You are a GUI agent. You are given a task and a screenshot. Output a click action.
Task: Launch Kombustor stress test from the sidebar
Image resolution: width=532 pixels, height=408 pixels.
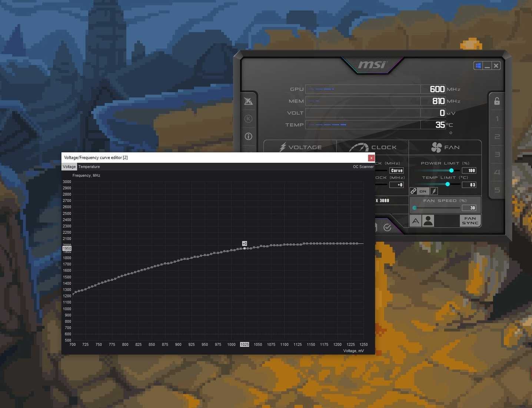tap(248, 101)
